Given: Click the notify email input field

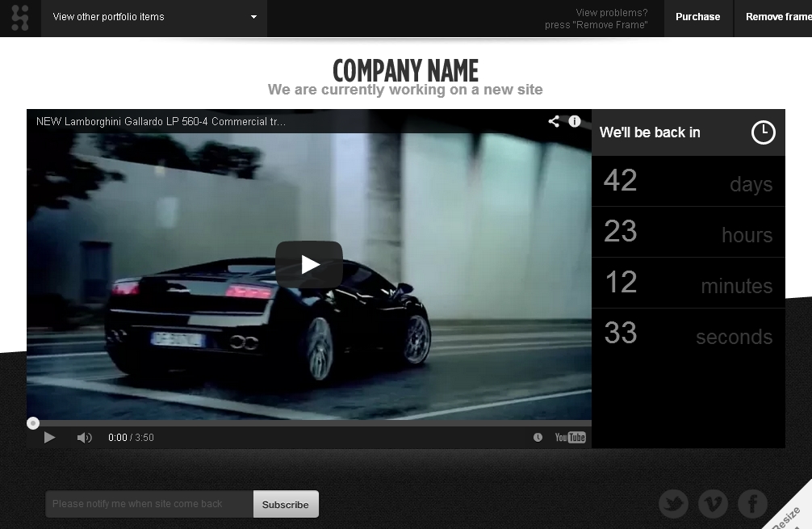Looking at the screenshot, I should point(149,504).
